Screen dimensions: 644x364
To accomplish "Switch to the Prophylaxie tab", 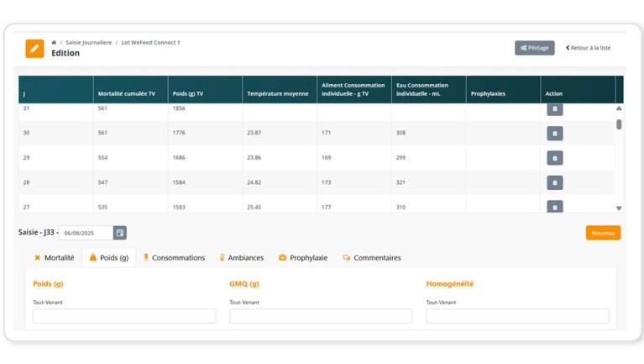I will click(303, 258).
